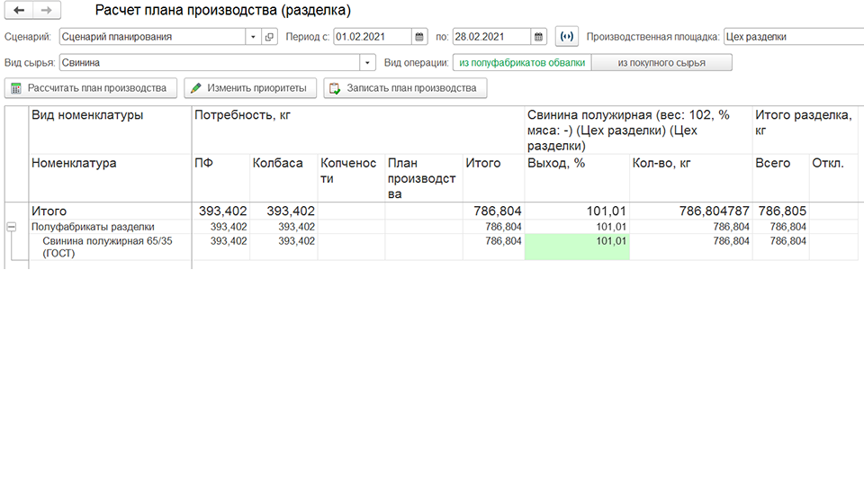Image resolution: width=864 pixels, height=504 pixels.
Task: Edit the period end date 28.02.2021
Action: [x=492, y=37]
